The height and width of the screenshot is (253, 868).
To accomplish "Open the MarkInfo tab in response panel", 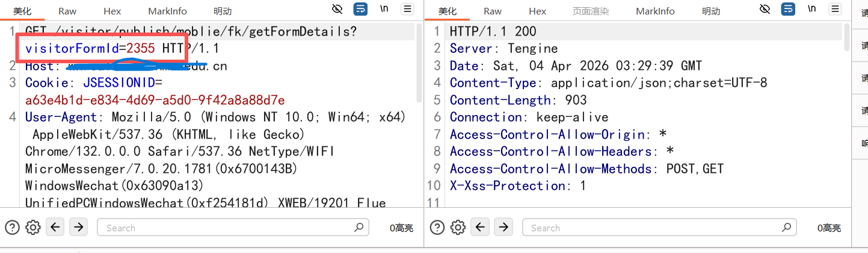I will 655,11.
